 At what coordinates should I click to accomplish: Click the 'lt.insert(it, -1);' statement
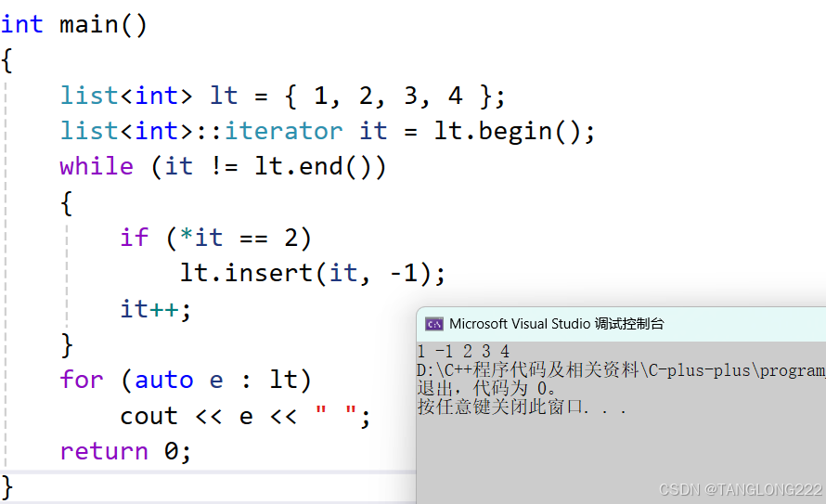click(x=313, y=273)
